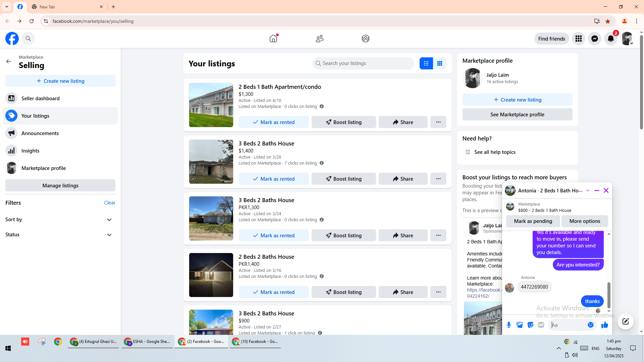Open Seller dashboard in sidebar
This screenshot has width=644, height=362.
[x=60, y=98]
